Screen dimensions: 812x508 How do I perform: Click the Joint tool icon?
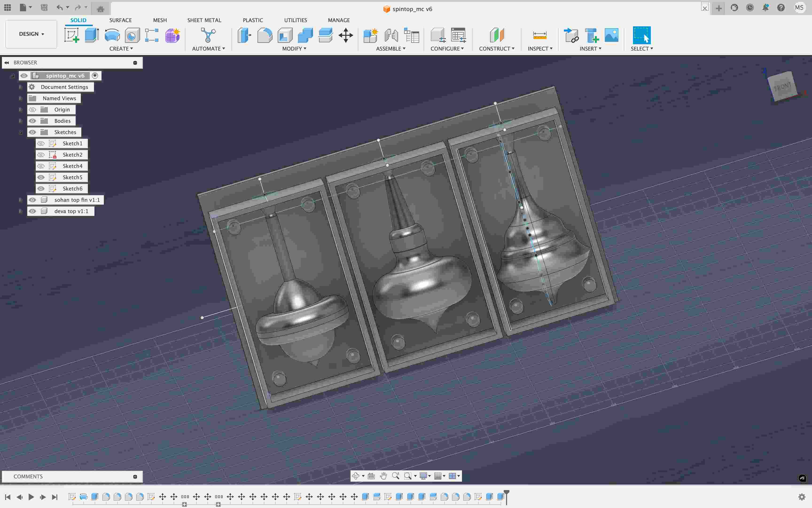pos(391,35)
